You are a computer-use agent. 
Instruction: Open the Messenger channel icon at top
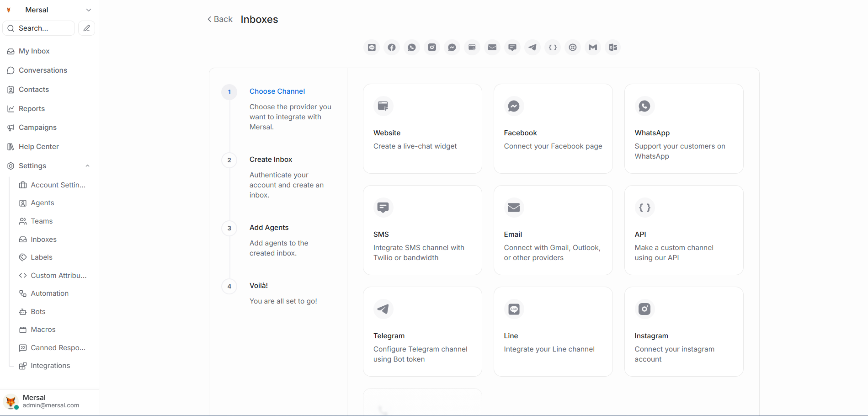point(452,47)
